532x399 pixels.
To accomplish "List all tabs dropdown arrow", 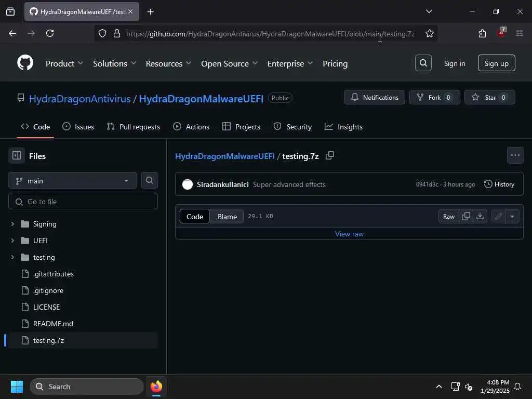I will pyautogui.click(x=429, y=11).
